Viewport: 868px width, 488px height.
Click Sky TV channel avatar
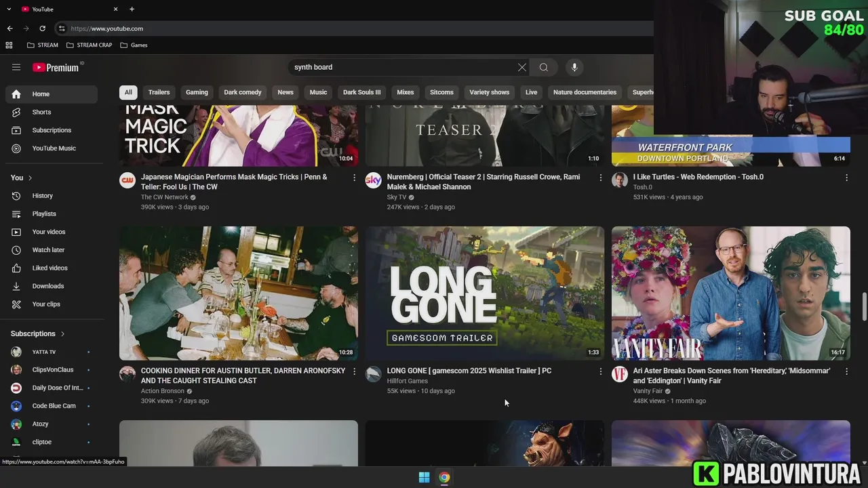pos(374,180)
